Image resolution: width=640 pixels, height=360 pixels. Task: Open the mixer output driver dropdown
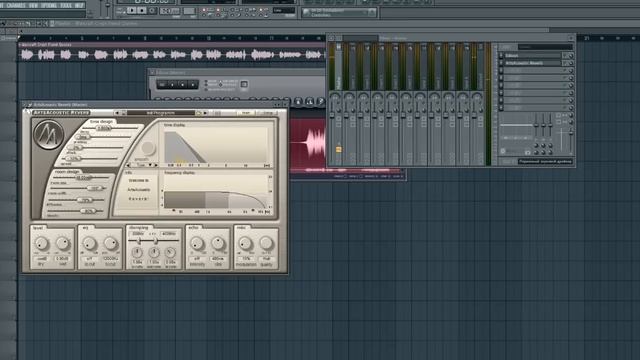click(x=545, y=162)
